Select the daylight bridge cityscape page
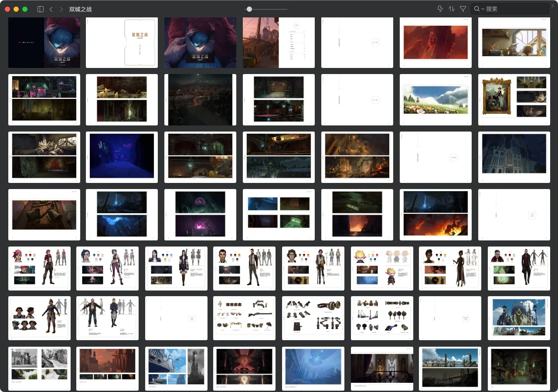The height and width of the screenshot is (392, 558). 450,368
